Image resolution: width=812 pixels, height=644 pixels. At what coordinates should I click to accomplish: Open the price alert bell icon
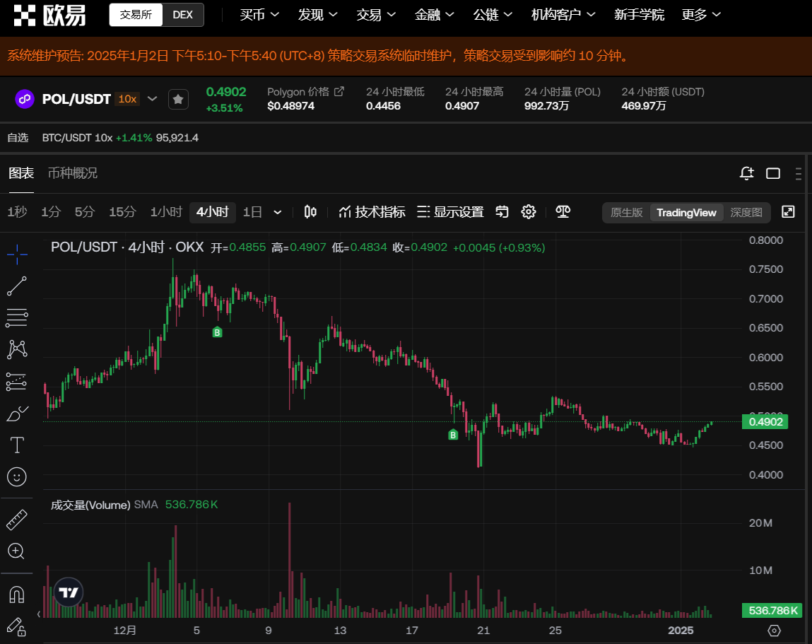746,173
